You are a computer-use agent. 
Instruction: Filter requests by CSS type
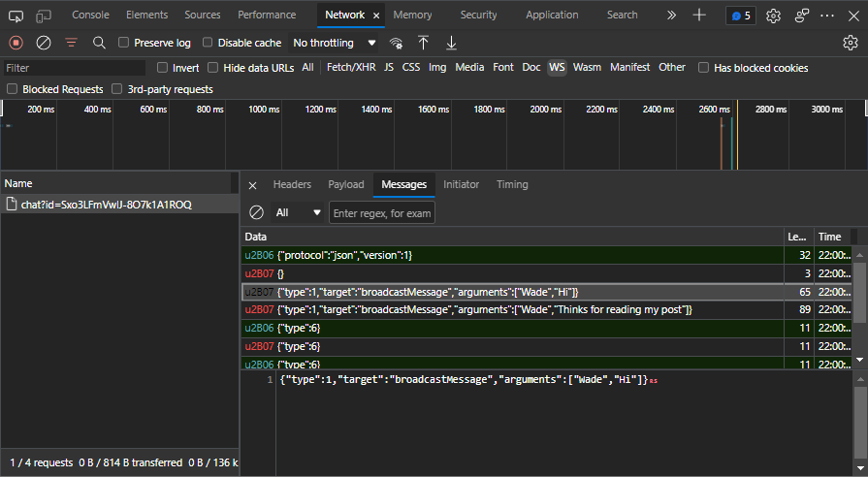(411, 67)
